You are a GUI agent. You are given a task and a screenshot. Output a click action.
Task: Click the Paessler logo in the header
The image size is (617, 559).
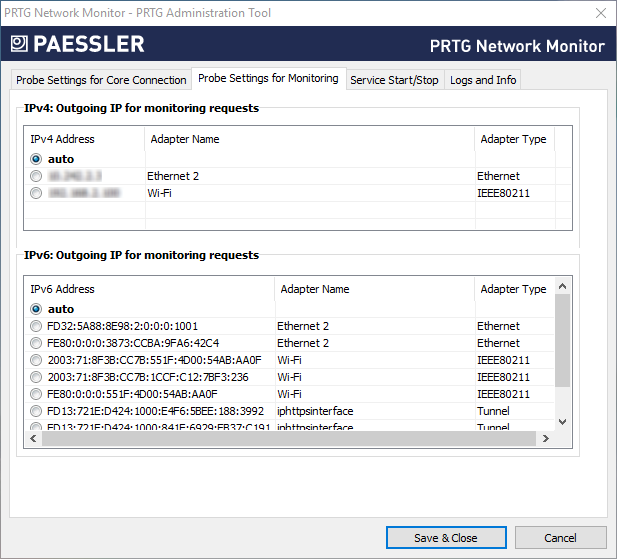[78, 44]
